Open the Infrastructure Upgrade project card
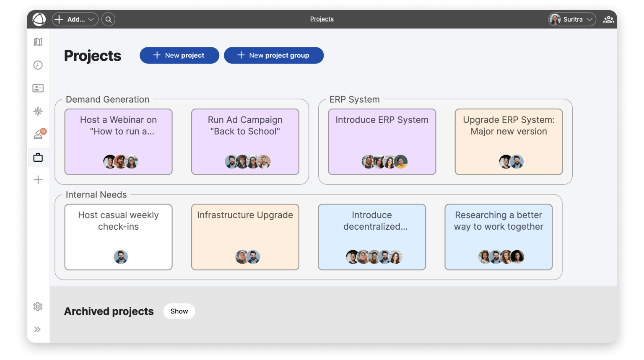 (245, 237)
